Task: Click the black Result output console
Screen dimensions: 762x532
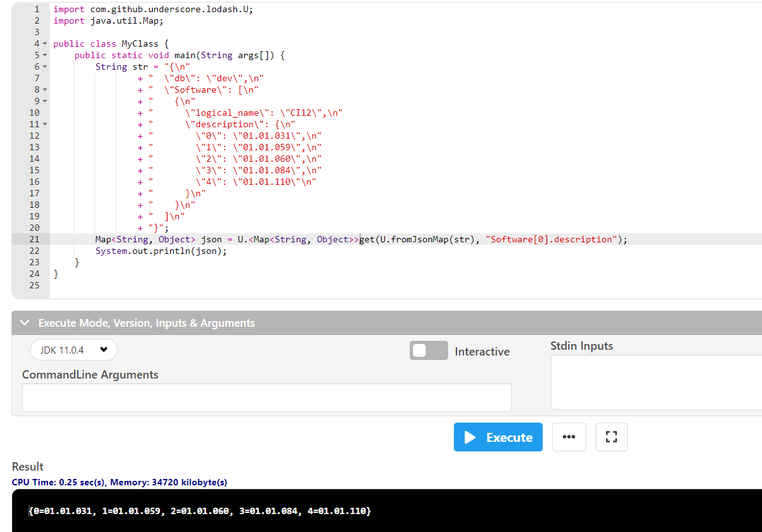Action: pyautogui.click(x=384, y=511)
